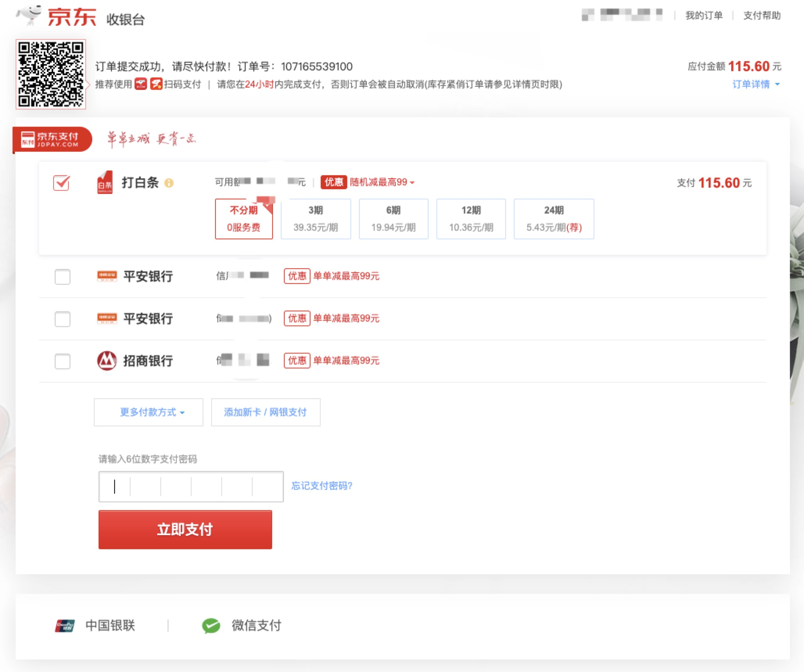The image size is (804, 672).
Task: Click first 平安银行 card logo
Action: pyautogui.click(x=107, y=276)
